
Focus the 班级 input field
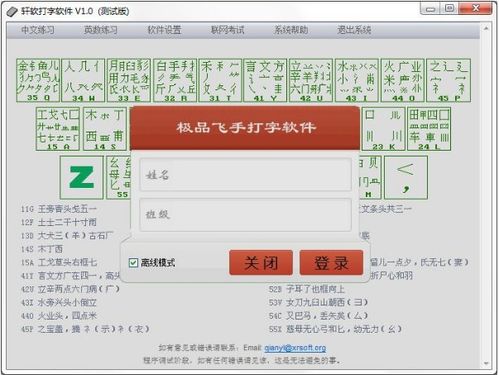click(246, 214)
